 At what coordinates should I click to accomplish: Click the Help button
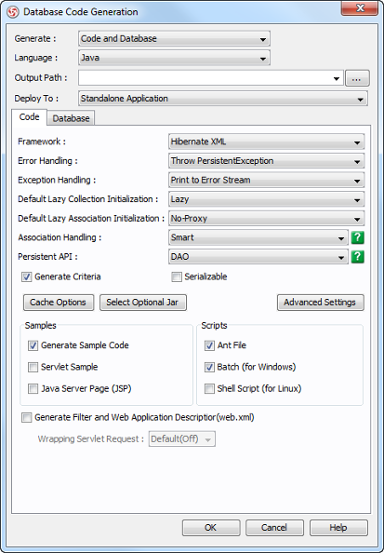[x=339, y=528]
